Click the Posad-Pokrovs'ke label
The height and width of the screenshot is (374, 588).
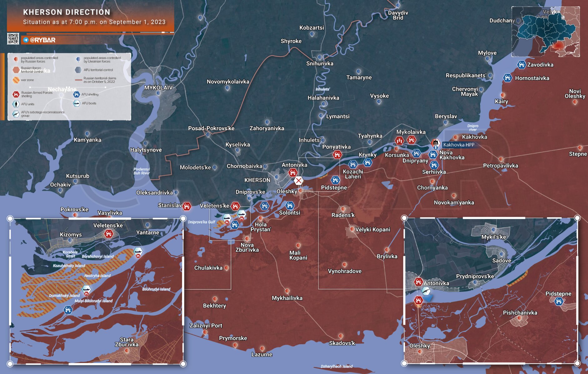pyautogui.click(x=211, y=128)
